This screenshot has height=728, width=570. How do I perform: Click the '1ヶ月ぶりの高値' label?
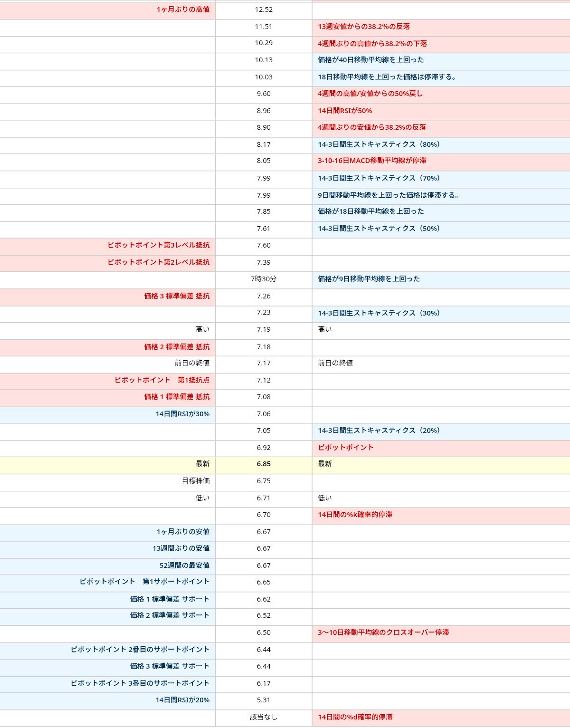(183, 10)
